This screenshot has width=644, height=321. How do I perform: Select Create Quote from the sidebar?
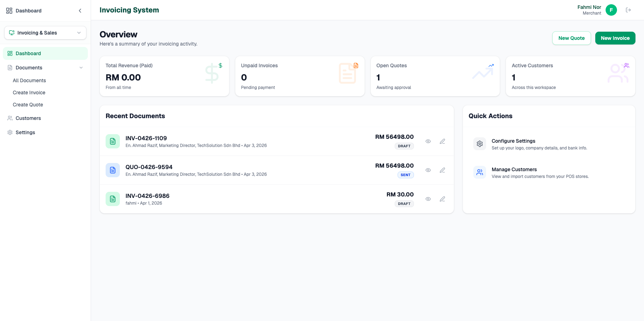click(28, 104)
